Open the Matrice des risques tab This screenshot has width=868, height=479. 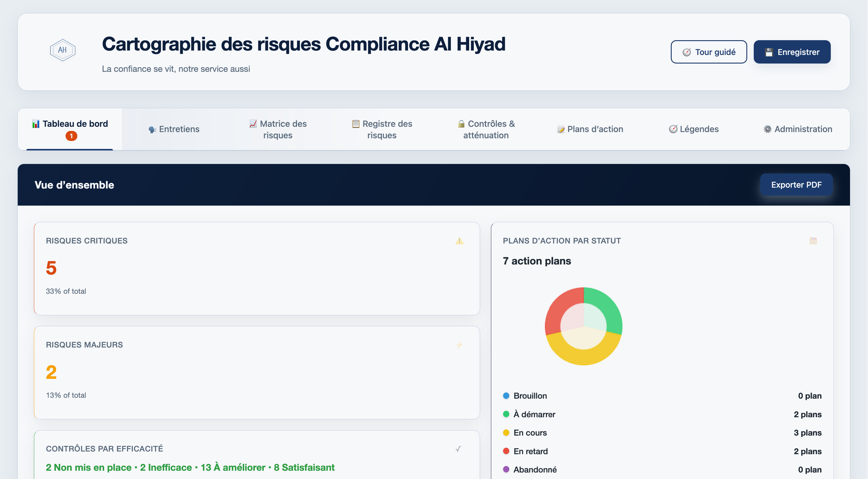coord(278,129)
